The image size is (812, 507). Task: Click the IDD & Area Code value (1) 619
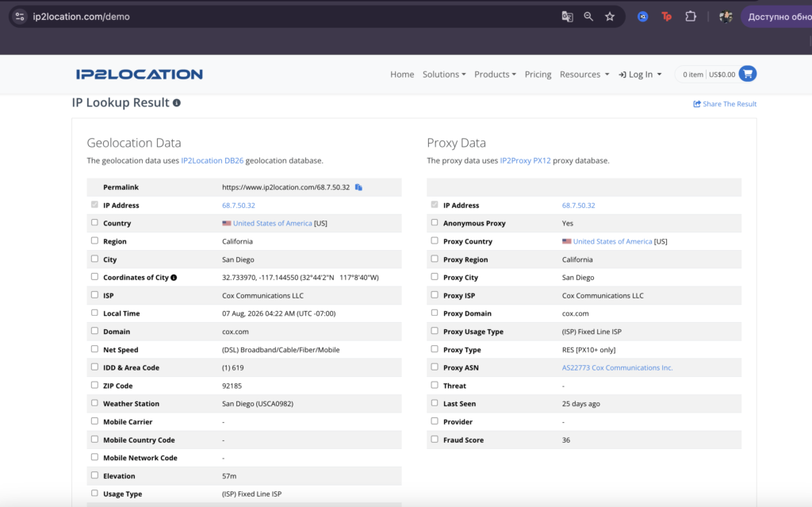tap(232, 367)
